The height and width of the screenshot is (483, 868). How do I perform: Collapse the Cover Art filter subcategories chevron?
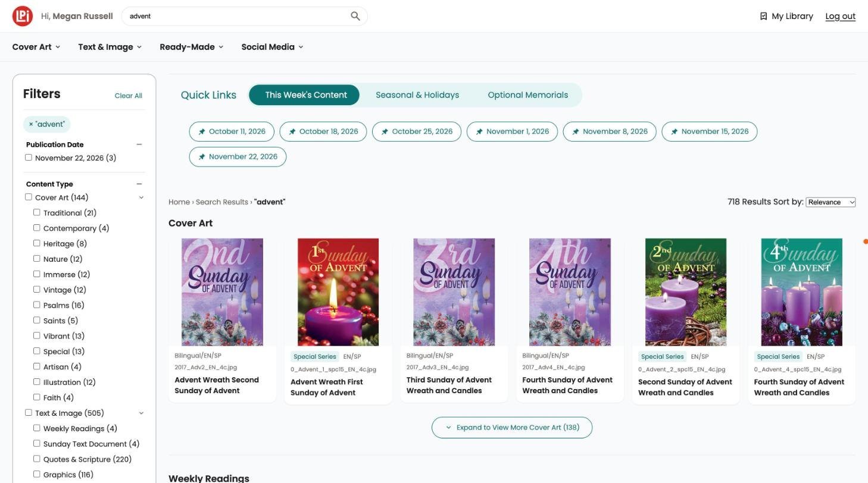tap(141, 197)
